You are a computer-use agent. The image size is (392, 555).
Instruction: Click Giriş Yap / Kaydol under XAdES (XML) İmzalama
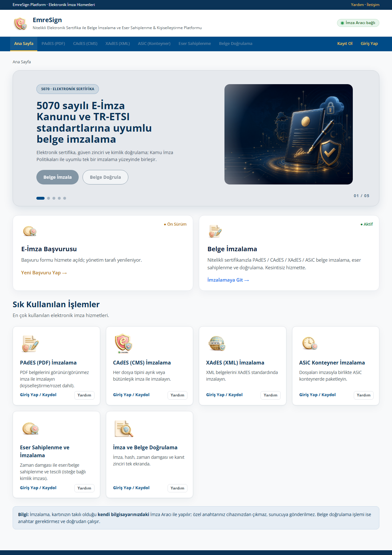(x=224, y=395)
